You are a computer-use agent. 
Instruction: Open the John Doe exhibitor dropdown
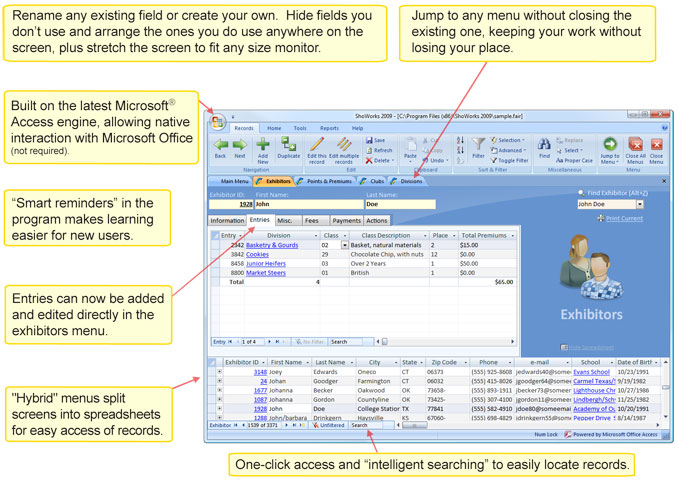(x=640, y=204)
